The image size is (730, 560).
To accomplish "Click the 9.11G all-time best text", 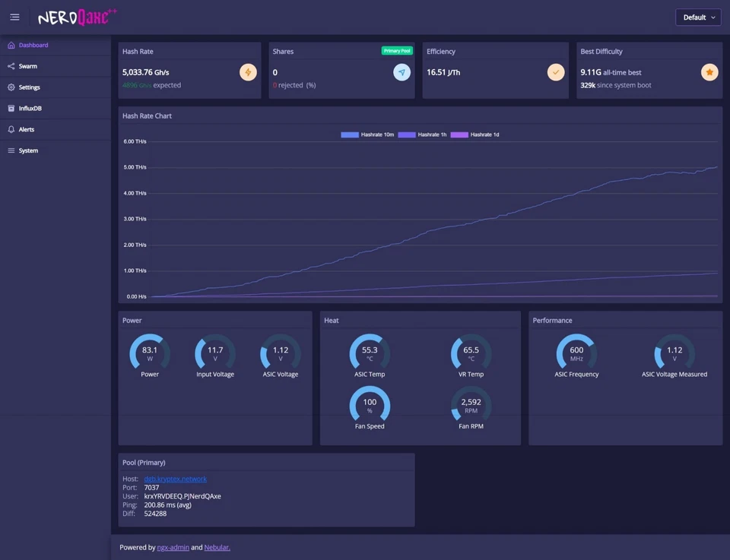I will (611, 72).
